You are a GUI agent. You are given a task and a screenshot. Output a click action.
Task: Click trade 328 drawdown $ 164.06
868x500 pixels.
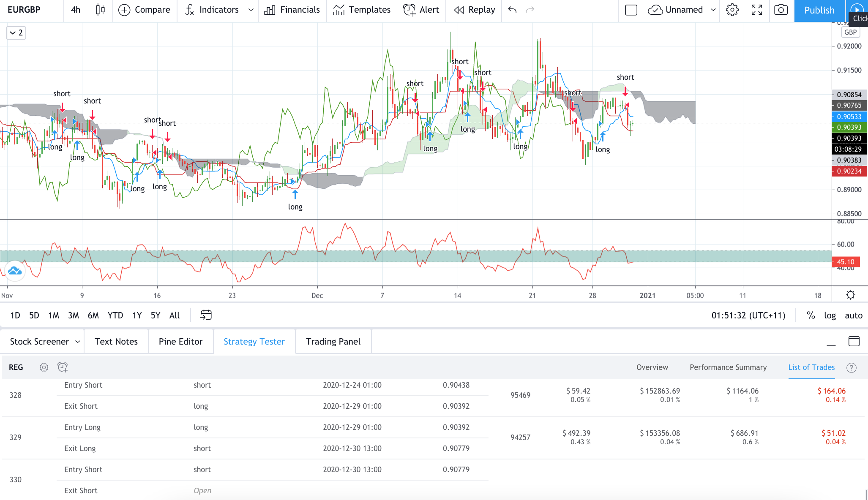(x=832, y=391)
